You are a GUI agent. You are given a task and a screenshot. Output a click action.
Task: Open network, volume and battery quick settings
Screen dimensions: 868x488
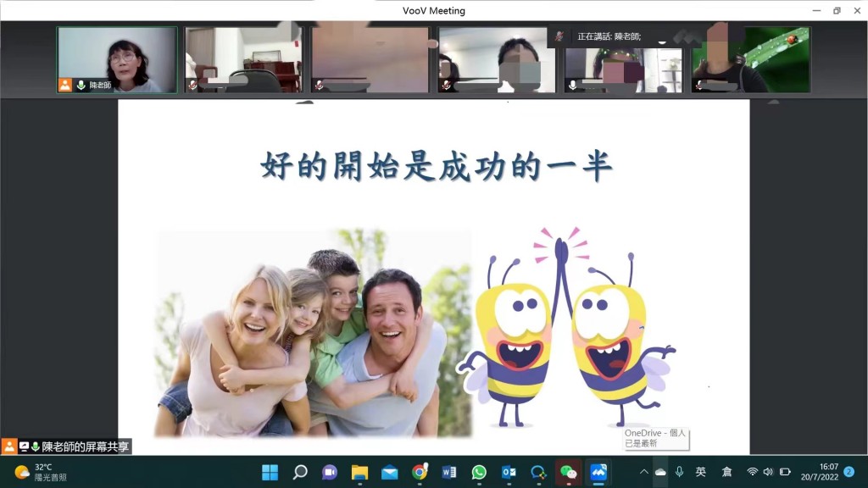[x=768, y=472]
